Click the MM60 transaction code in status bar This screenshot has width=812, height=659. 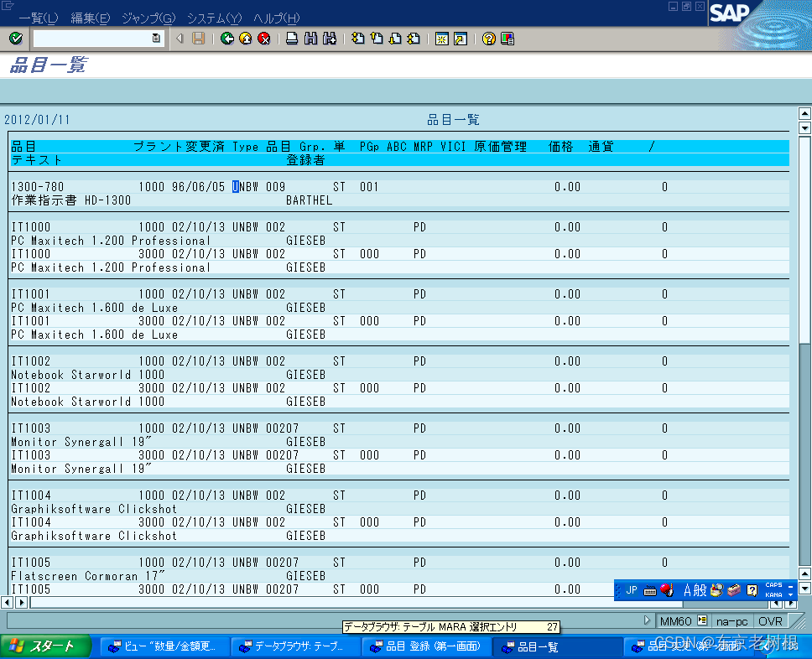pos(676,620)
